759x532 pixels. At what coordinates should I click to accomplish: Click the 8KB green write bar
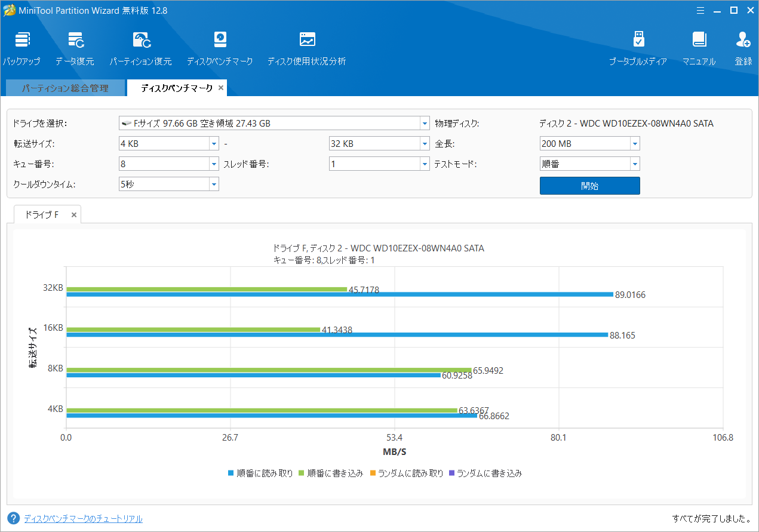(x=269, y=370)
